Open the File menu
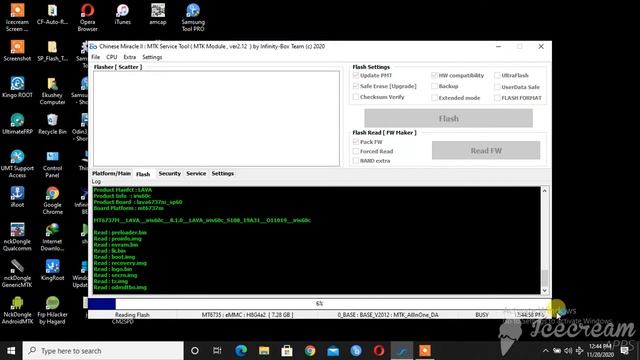Image resolution: width=640 pixels, height=360 pixels. coord(96,57)
